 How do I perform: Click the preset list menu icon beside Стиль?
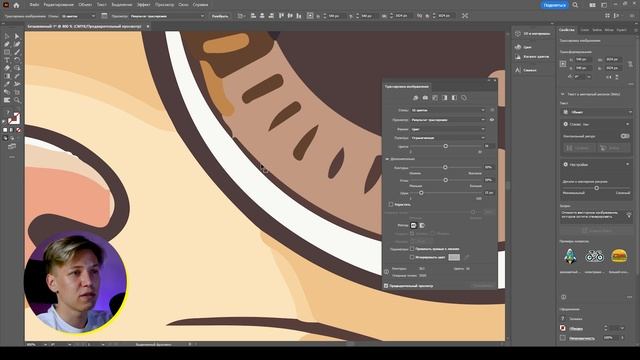point(492,110)
